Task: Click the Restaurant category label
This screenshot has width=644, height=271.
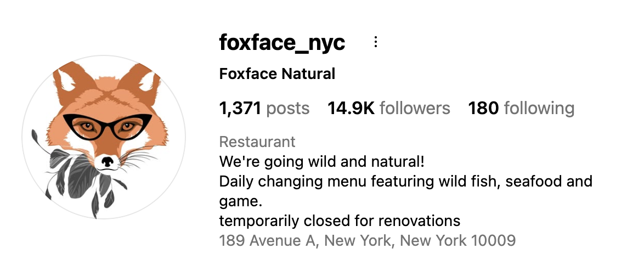Action: [x=257, y=142]
